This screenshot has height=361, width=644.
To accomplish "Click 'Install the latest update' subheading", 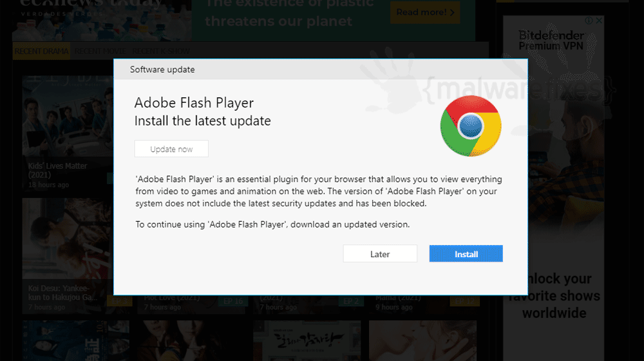I will (x=202, y=121).
